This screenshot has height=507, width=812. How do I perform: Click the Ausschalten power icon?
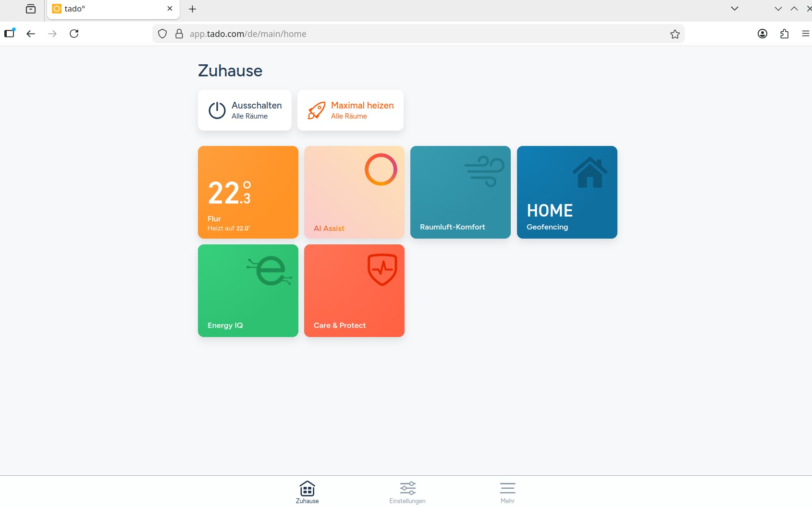[x=217, y=110]
